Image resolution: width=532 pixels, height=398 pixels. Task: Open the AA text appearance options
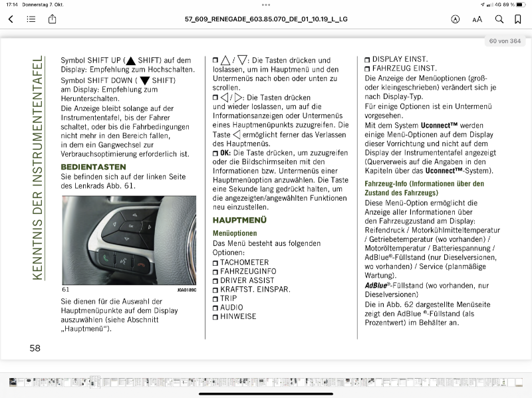pos(477,19)
